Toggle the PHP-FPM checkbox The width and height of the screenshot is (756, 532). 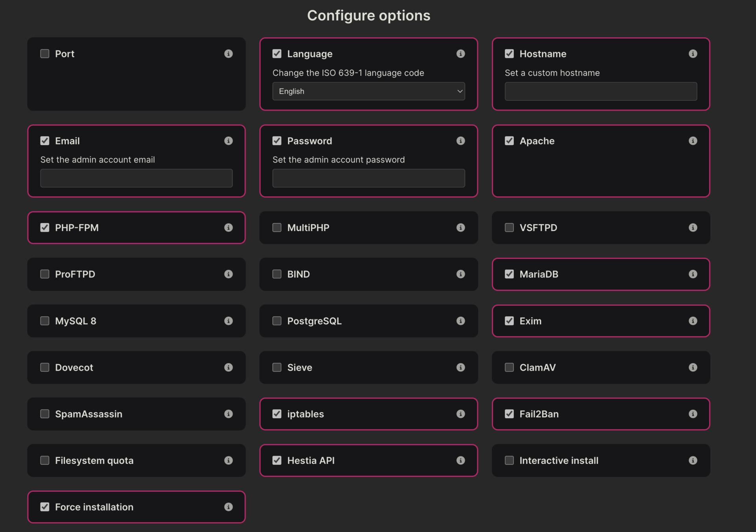[x=45, y=227]
